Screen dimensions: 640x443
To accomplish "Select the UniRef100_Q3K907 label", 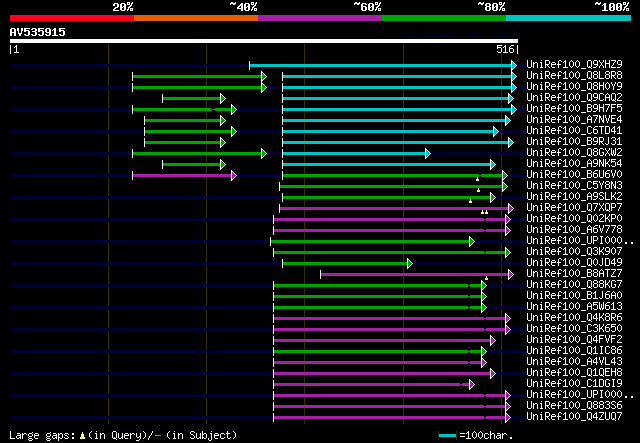I will [x=574, y=252].
